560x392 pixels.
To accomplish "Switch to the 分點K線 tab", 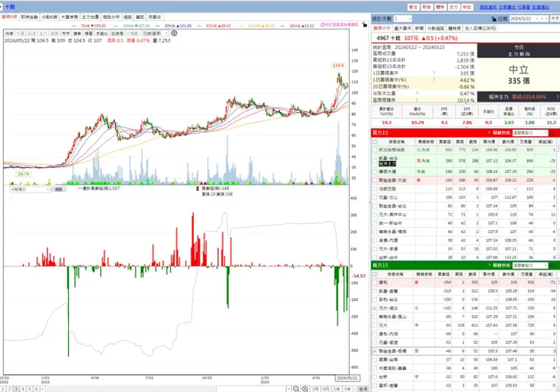I will tap(49, 17).
